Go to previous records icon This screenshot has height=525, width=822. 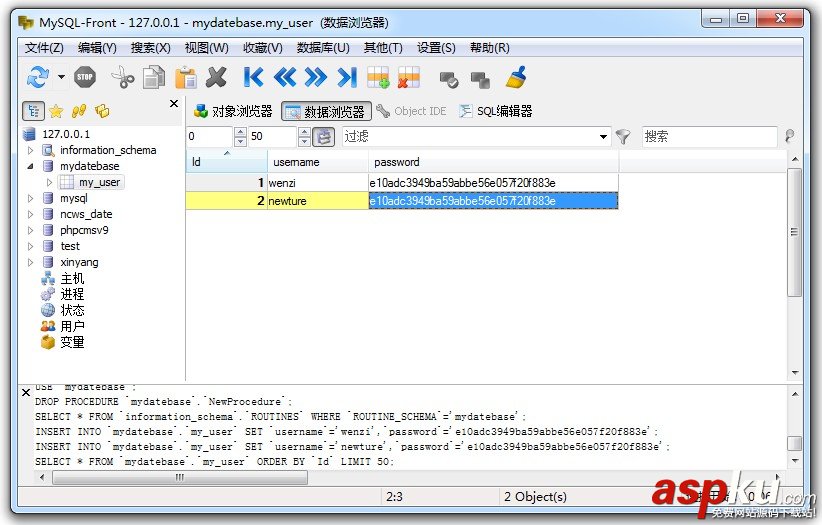(285, 77)
